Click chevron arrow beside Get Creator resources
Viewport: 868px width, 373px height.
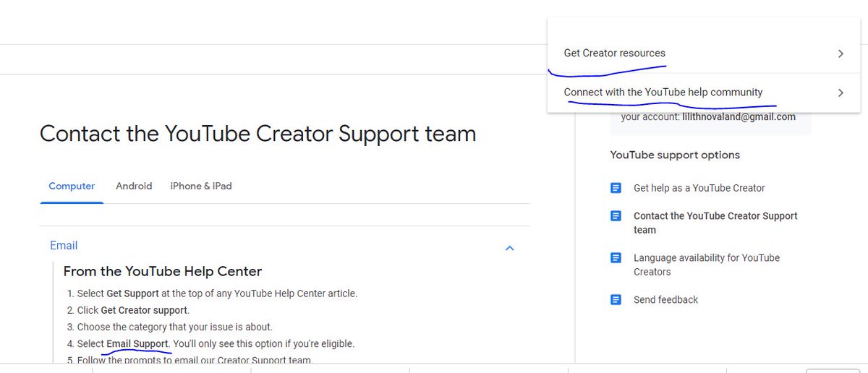[841, 53]
